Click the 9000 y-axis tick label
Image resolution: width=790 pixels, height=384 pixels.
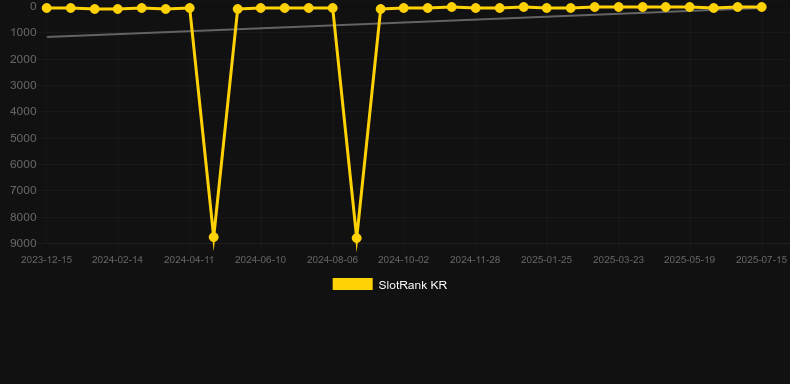23,243
